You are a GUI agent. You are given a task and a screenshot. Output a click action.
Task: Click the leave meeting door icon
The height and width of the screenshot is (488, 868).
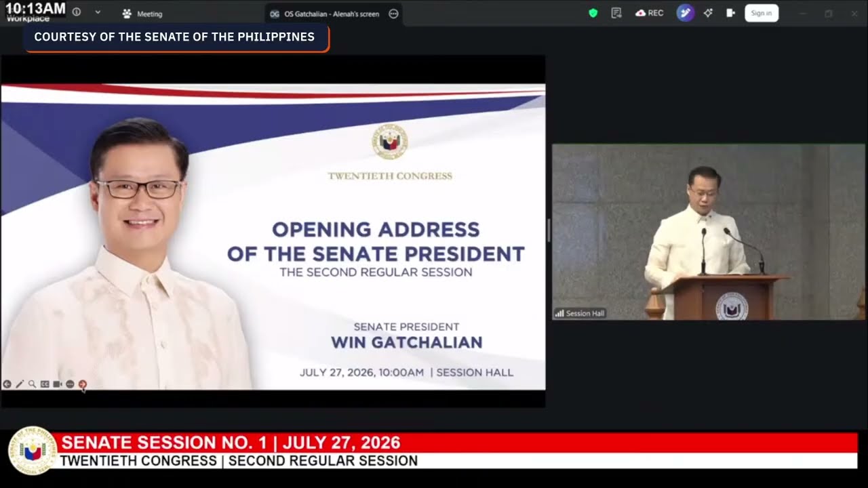pos(730,13)
